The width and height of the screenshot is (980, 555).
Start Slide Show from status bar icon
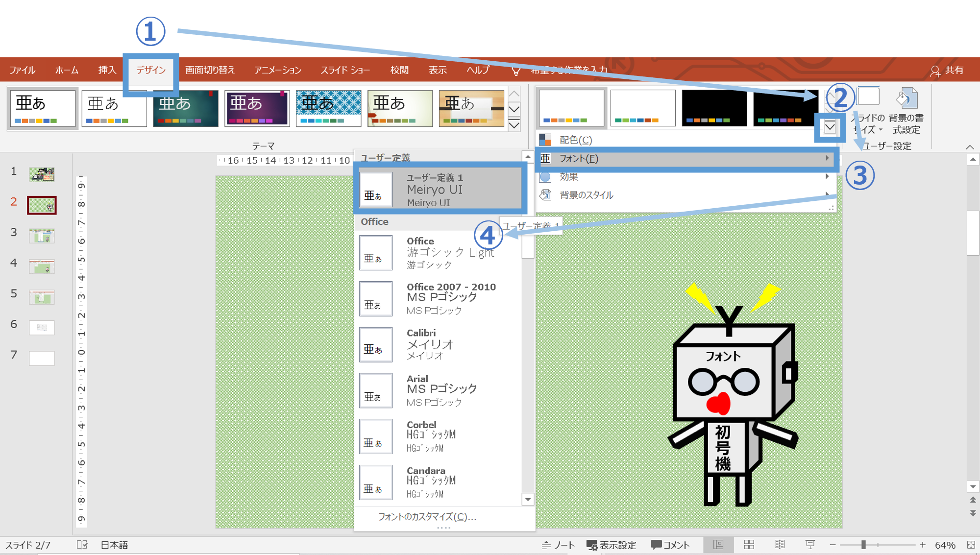coord(810,545)
